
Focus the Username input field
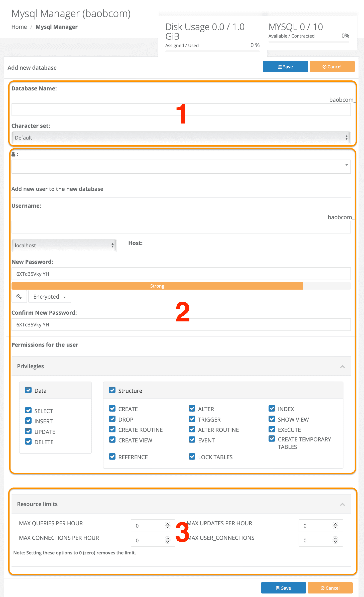click(x=181, y=227)
